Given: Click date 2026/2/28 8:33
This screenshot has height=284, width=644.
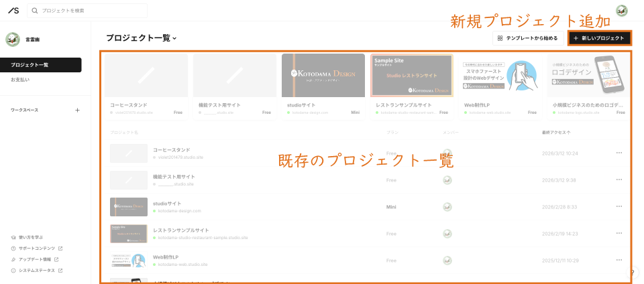Looking at the screenshot, I should pyautogui.click(x=559, y=207).
